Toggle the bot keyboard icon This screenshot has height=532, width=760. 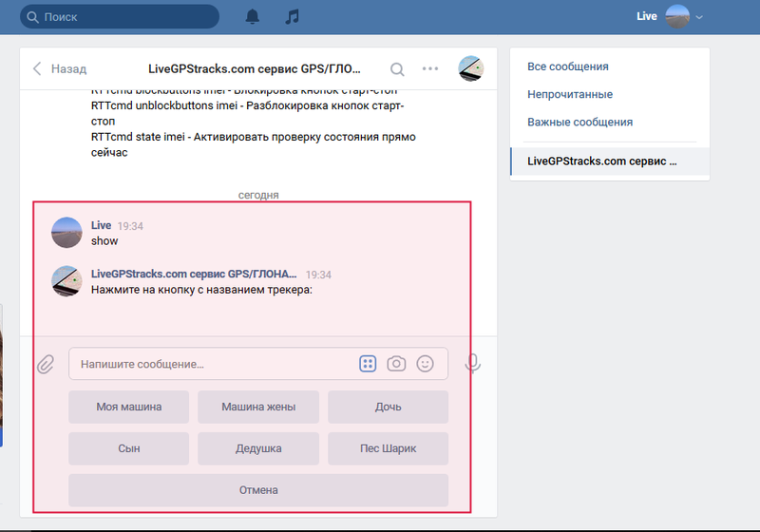click(x=368, y=364)
